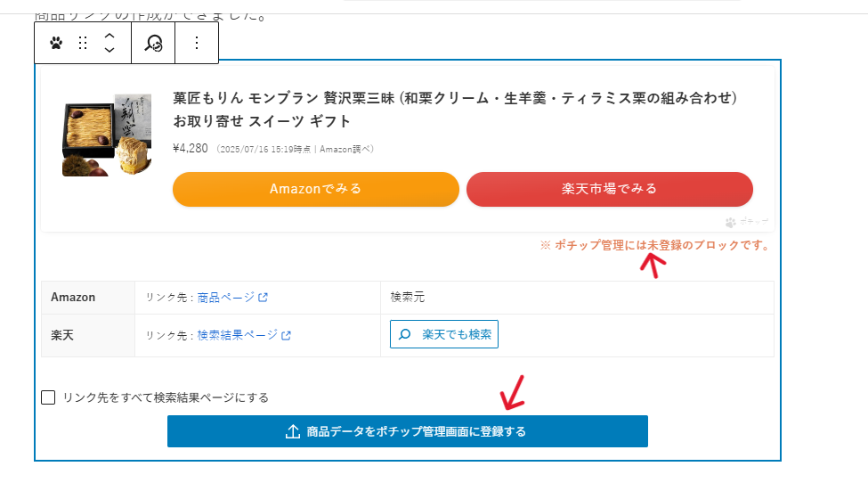Click the price text ¥4,280
Image resolution: width=868 pixels, height=491 pixels.
tap(191, 149)
